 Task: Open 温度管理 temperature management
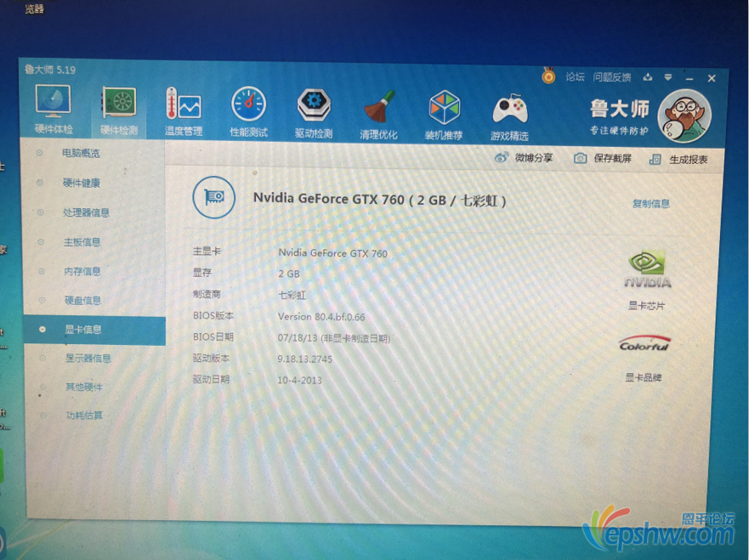[x=184, y=111]
